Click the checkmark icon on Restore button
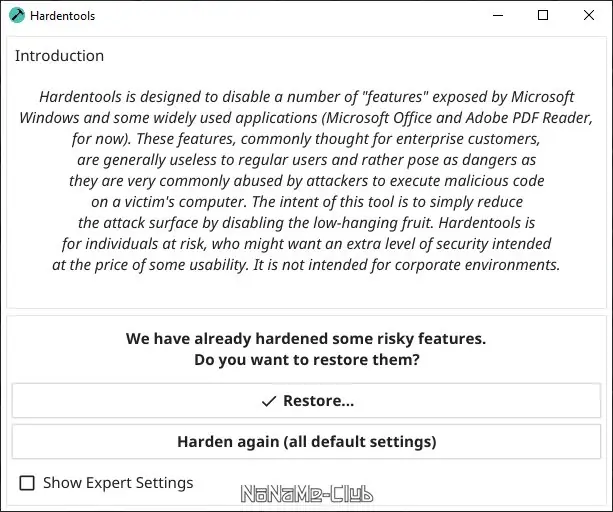Viewport: 613px width, 512px height. pos(268,401)
